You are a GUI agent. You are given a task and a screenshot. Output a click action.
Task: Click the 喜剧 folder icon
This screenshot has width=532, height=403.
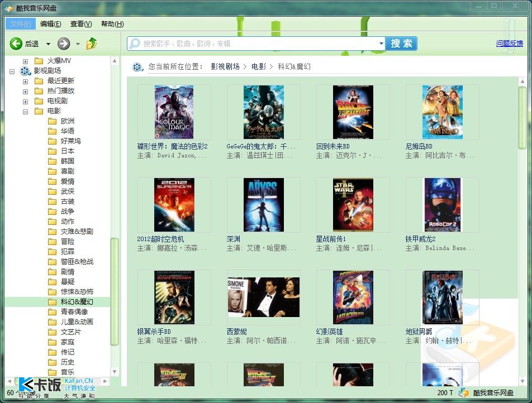(53, 171)
